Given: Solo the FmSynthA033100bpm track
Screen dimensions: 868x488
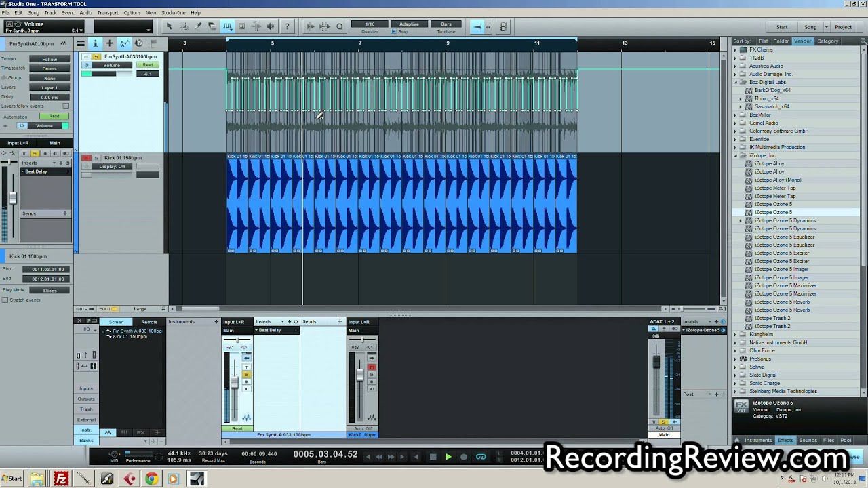Looking at the screenshot, I should point(96,57).
